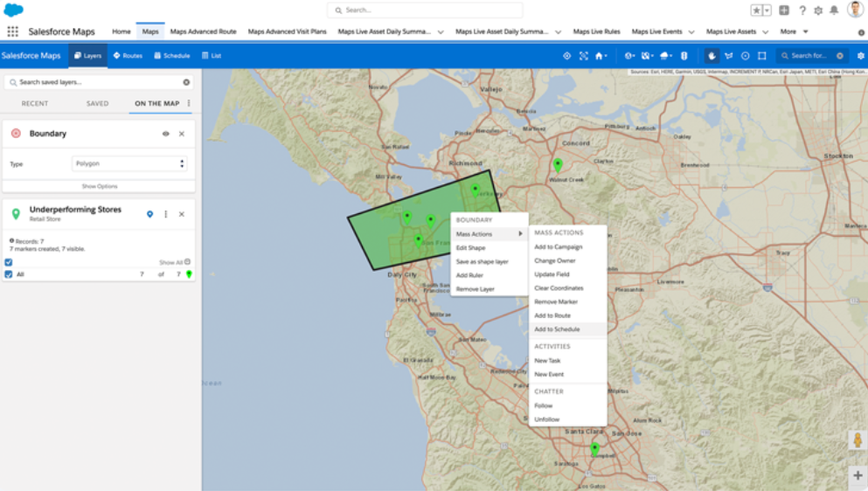This screenshot has height=491, width=868.
Task: Open Salesforce Maps settings gear
Action: tap(861, 55)
